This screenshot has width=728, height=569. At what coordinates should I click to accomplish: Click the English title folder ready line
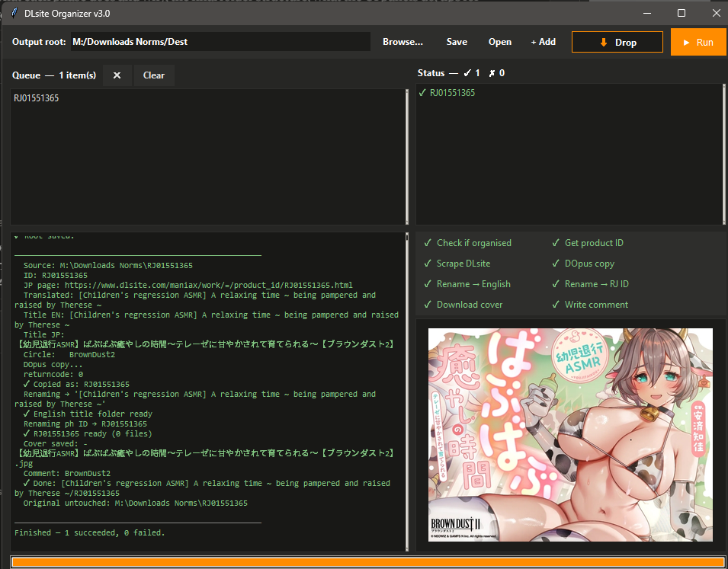(x=88, y=414)
